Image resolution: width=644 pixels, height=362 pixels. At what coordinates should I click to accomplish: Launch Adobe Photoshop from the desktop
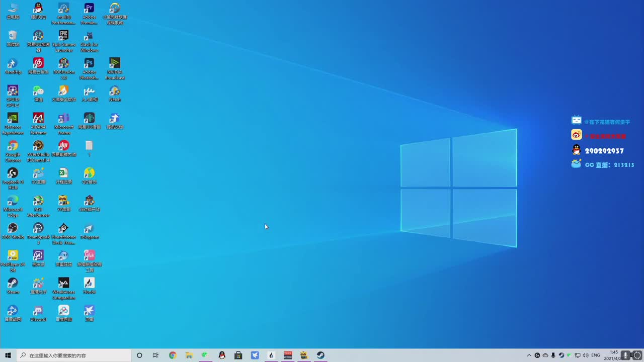[x=89, y=69]
